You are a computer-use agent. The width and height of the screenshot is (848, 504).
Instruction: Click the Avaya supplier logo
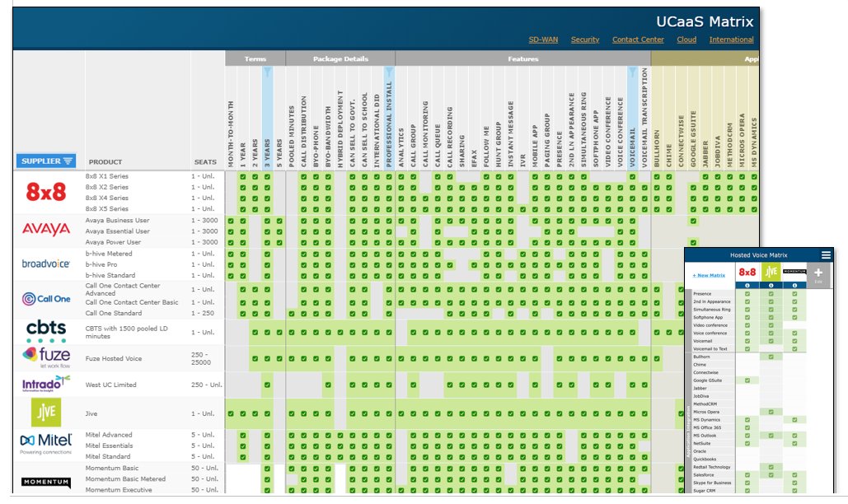(x=46, y=229)
